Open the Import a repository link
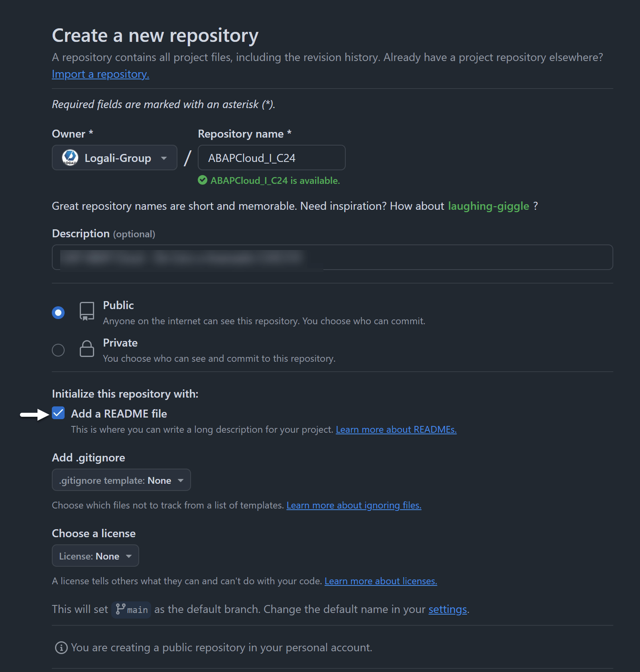The width and height of the screenshot is (640, 672). point(100,74)
